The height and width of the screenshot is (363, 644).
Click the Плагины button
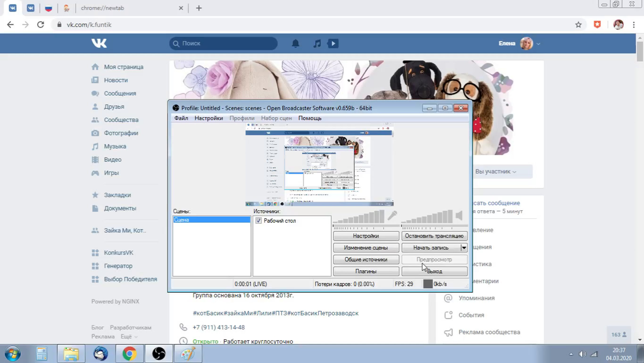click(366, 271)
